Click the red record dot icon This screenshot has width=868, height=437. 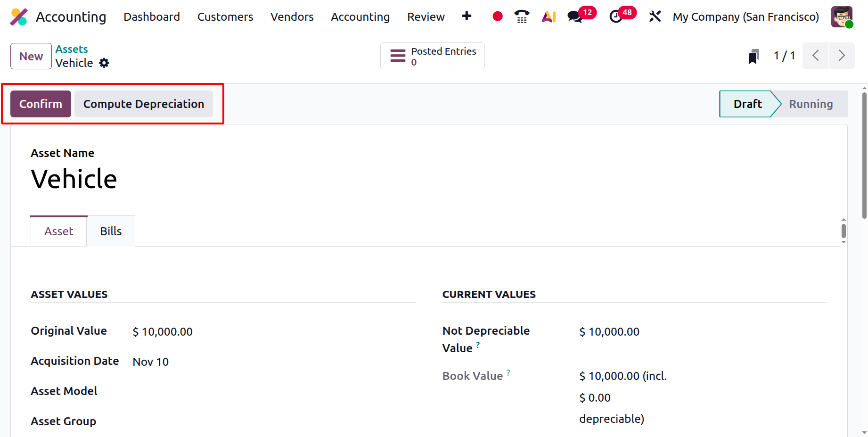pyautogui.click(x=497, y=16)
